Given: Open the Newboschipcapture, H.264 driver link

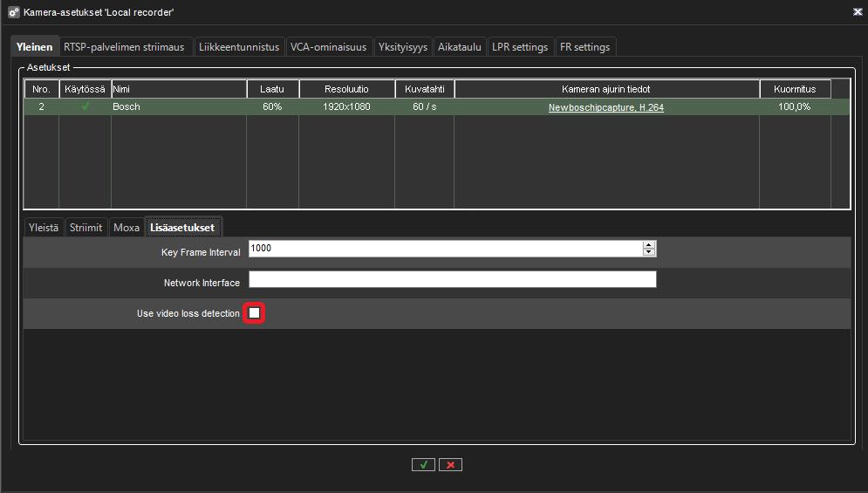Looking at the screenshot, I should point(605,107).
